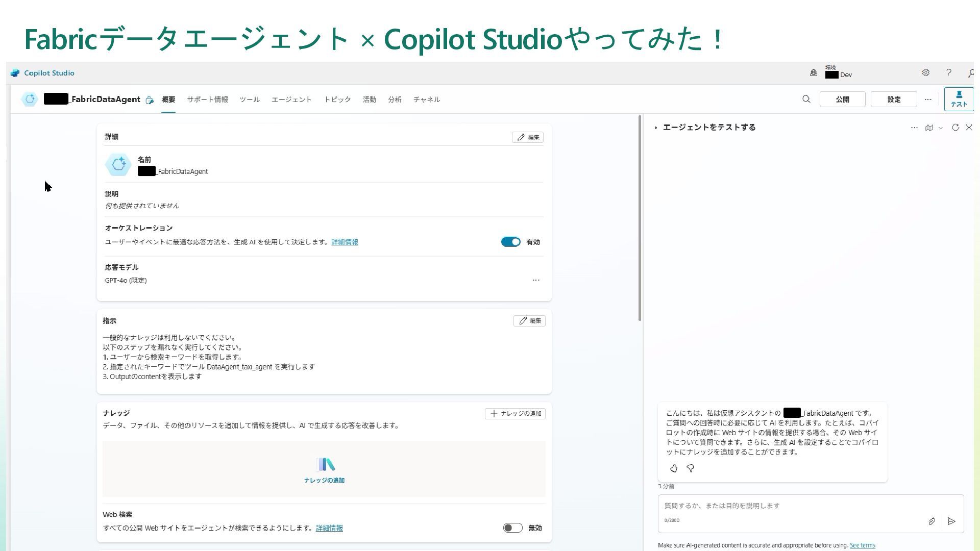Open the 活動 tab

click(370, 99)
